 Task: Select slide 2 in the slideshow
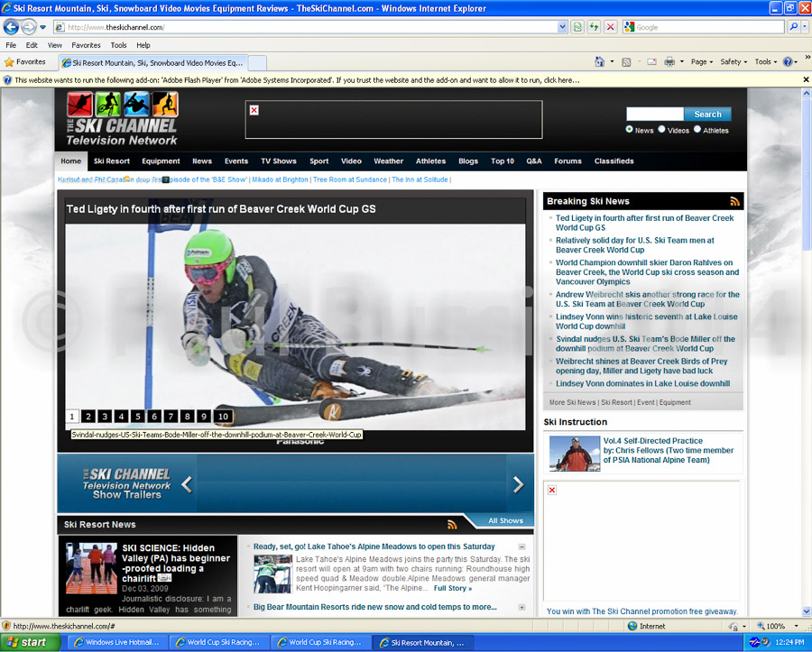click(88, 416)
